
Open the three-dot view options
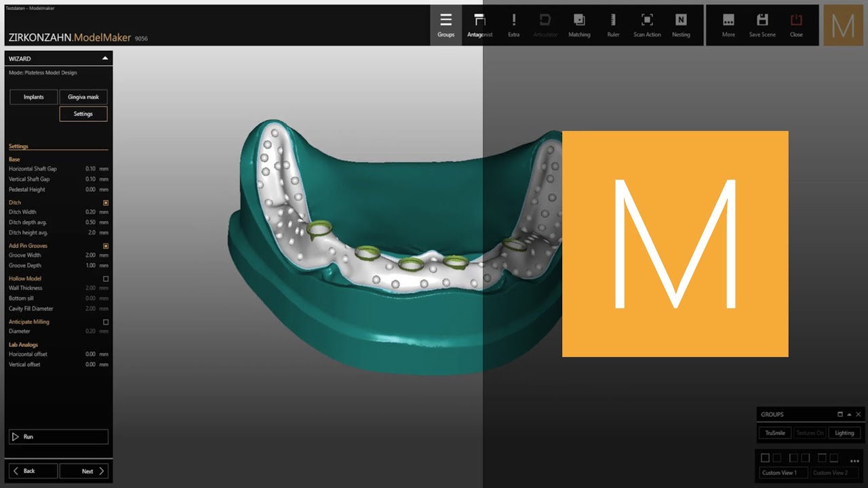point(854,461)
